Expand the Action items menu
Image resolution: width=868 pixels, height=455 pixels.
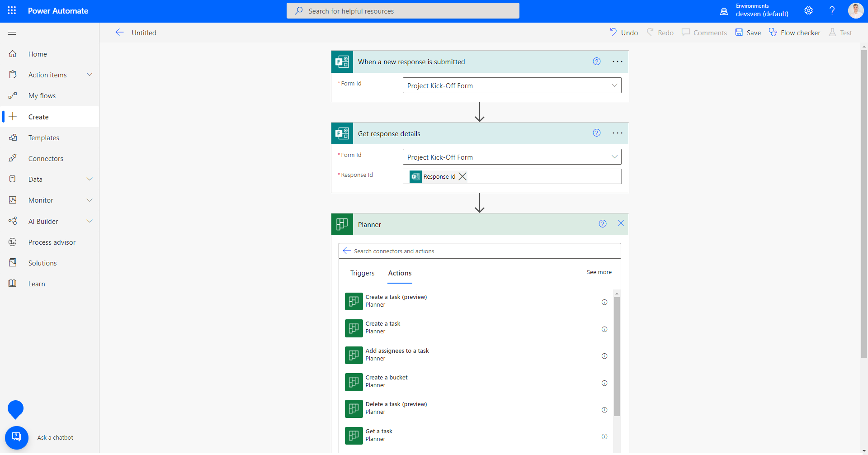(x=90, y=75)
